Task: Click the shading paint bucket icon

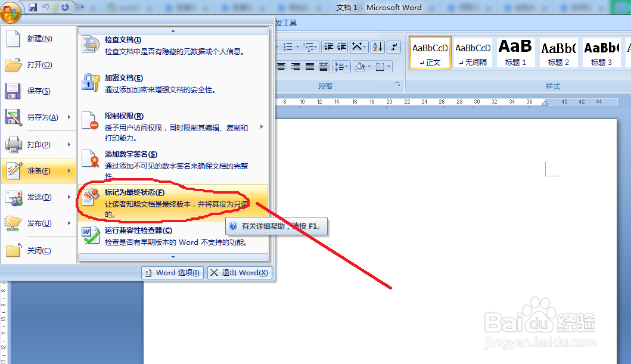Action: pos(360,67)
